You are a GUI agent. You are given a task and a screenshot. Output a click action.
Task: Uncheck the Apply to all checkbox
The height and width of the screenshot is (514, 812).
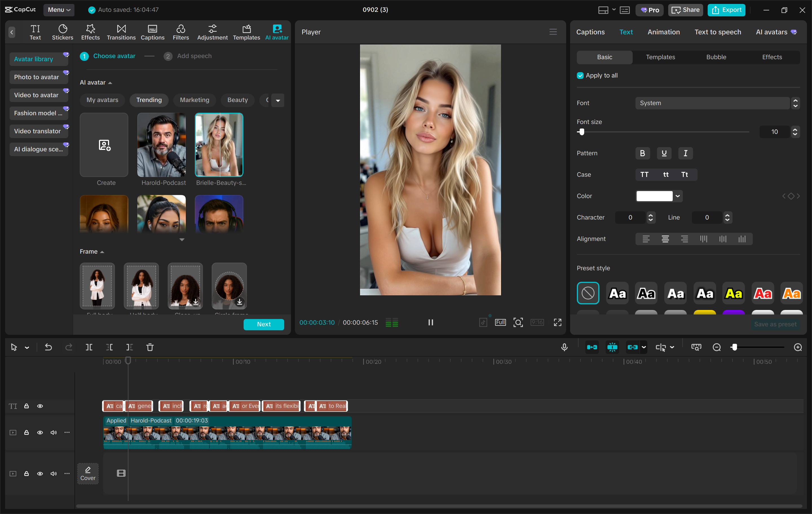580,75
